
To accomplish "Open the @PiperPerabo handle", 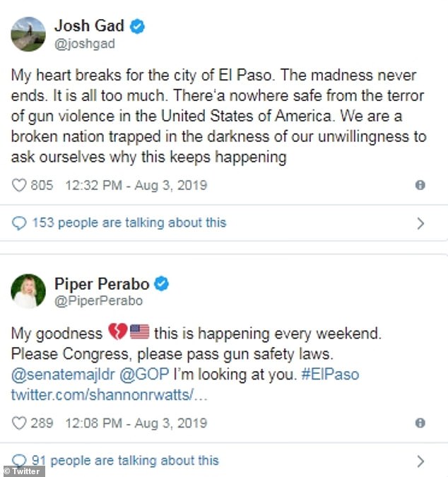I will 98,301.
